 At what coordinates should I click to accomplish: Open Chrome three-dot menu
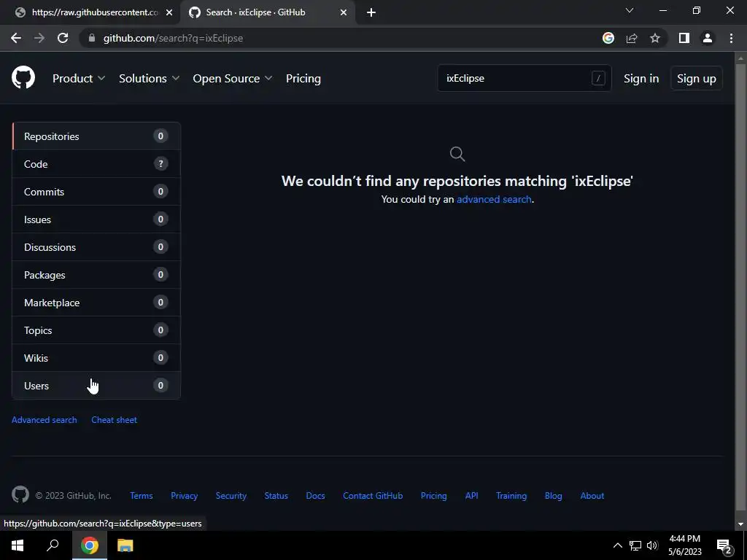tap(731, 38)
